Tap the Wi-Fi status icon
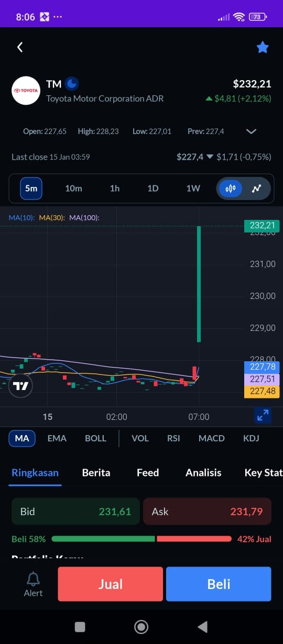This screenshot has height=644, width=283. pyautogui.click(x=240, y=17)
